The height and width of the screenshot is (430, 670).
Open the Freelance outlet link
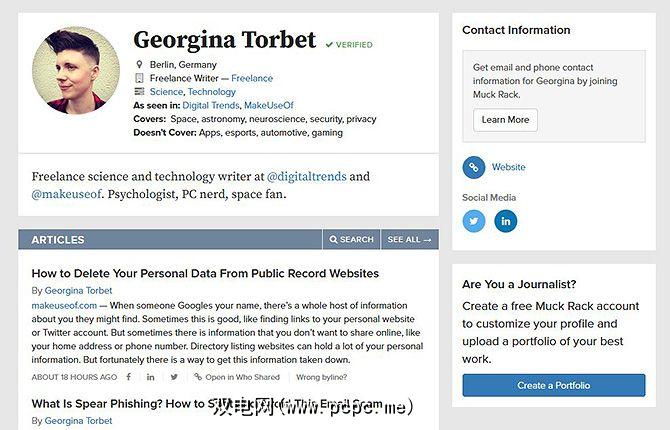point(252,78)
